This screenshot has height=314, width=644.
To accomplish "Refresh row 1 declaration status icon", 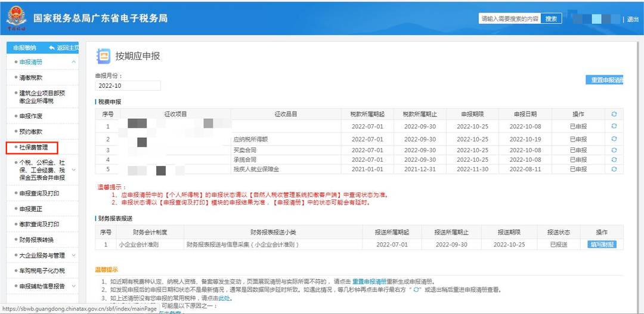I will (614, 126).
